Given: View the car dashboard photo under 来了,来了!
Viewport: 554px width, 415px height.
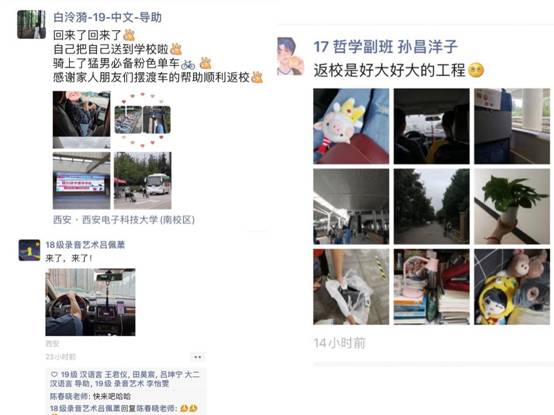Looking at the screenshot, I should click(x=90, y=302).
